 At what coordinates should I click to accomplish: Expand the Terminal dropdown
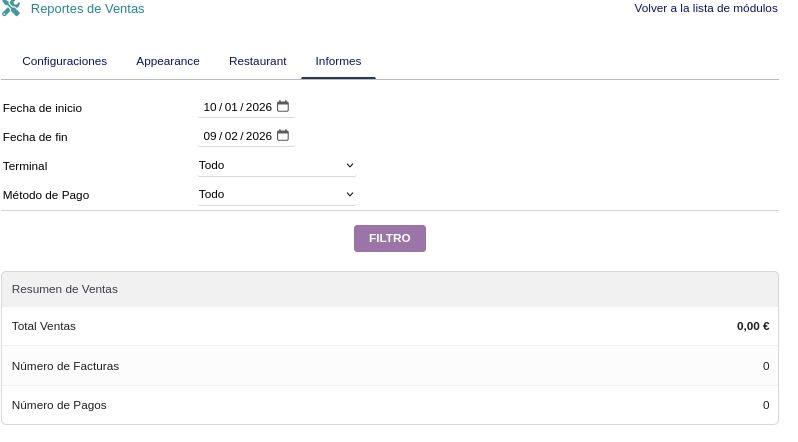coord(276,165)
